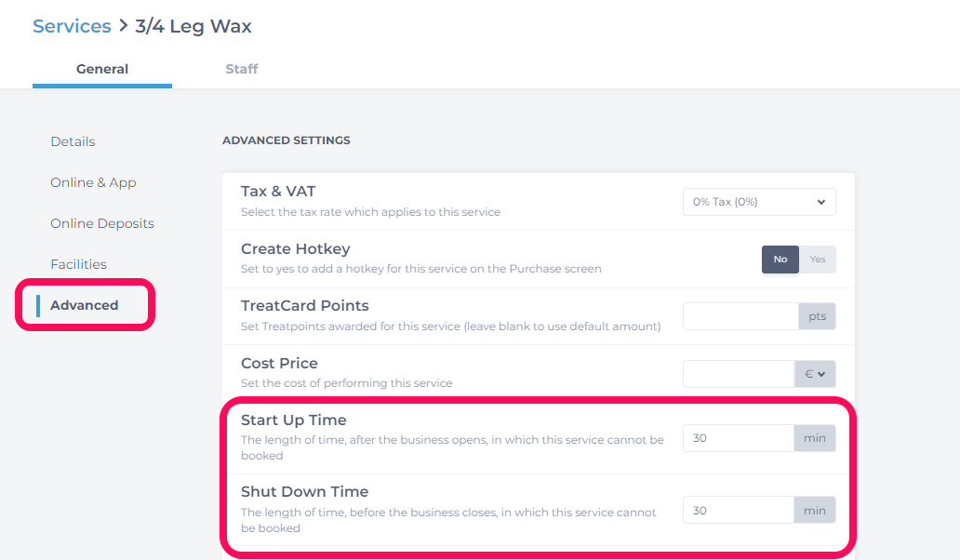The height and width of the screenshot is (560, 960).
Task: Select the General tab
Action: pyautogui.click(x=102, y=69)
